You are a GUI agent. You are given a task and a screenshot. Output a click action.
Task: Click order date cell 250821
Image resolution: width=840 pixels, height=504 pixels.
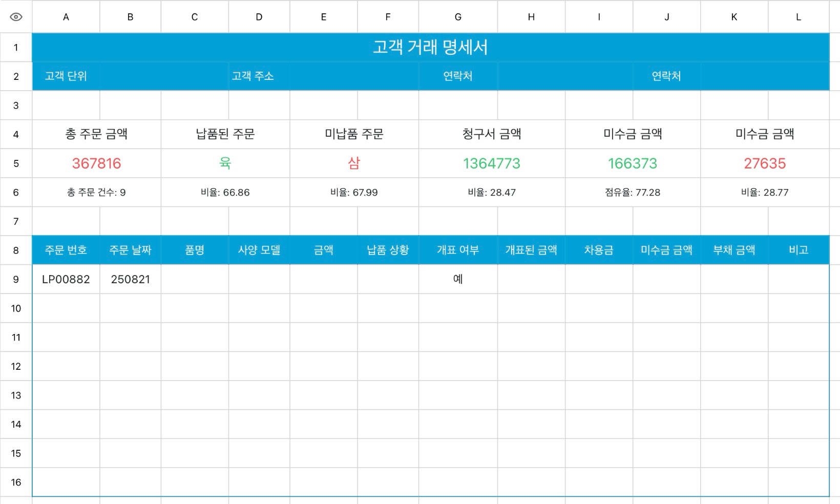pyautogui.click(x=131, y=279)
